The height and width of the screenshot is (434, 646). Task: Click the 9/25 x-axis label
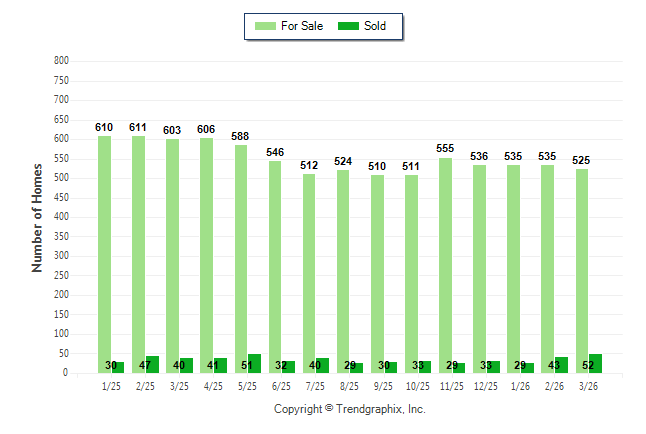coord(384,386)
